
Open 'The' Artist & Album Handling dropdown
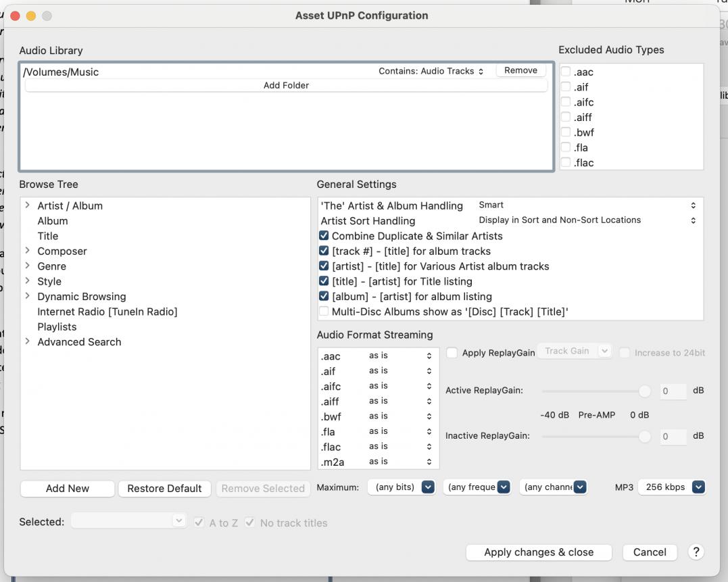pos(586,205)
